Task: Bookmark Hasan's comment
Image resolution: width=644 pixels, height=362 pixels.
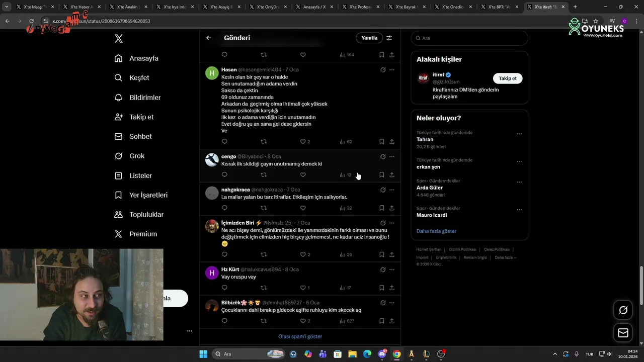Action: click(x=382, y=142)
